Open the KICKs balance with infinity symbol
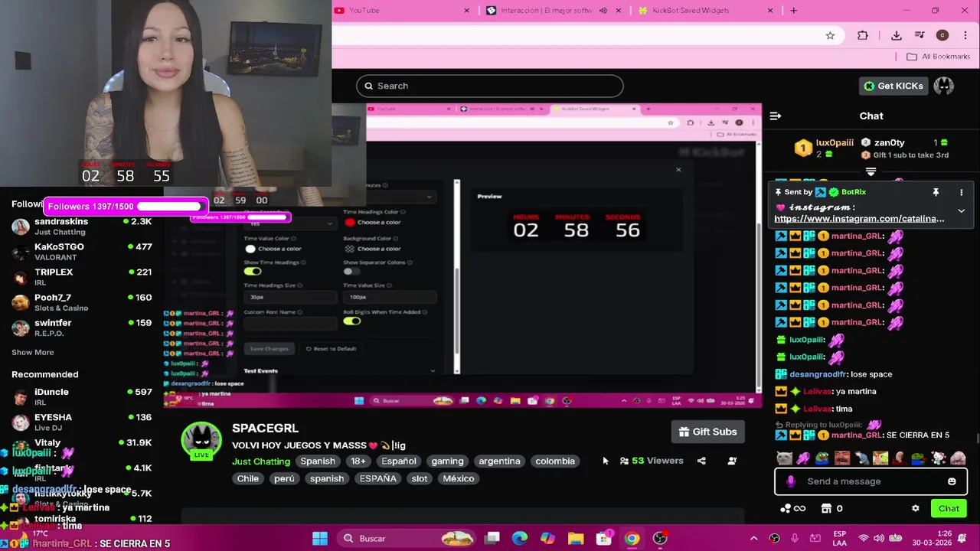 tap(792, 508)
